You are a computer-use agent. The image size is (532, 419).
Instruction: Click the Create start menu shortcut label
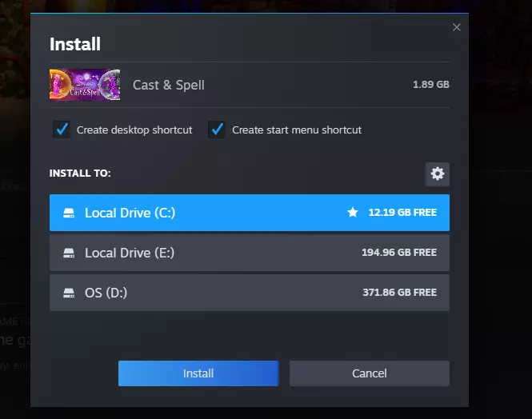[297, 130]
